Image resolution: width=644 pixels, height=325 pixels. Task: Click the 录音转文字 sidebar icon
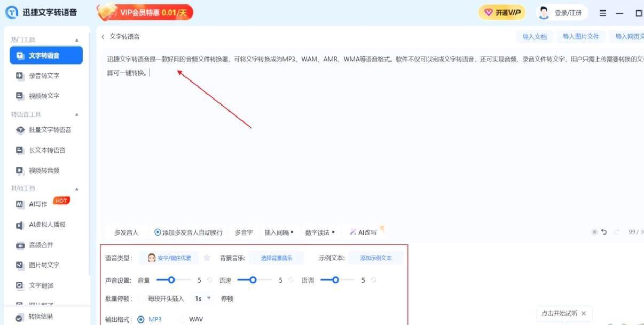[x=20, y=76]
